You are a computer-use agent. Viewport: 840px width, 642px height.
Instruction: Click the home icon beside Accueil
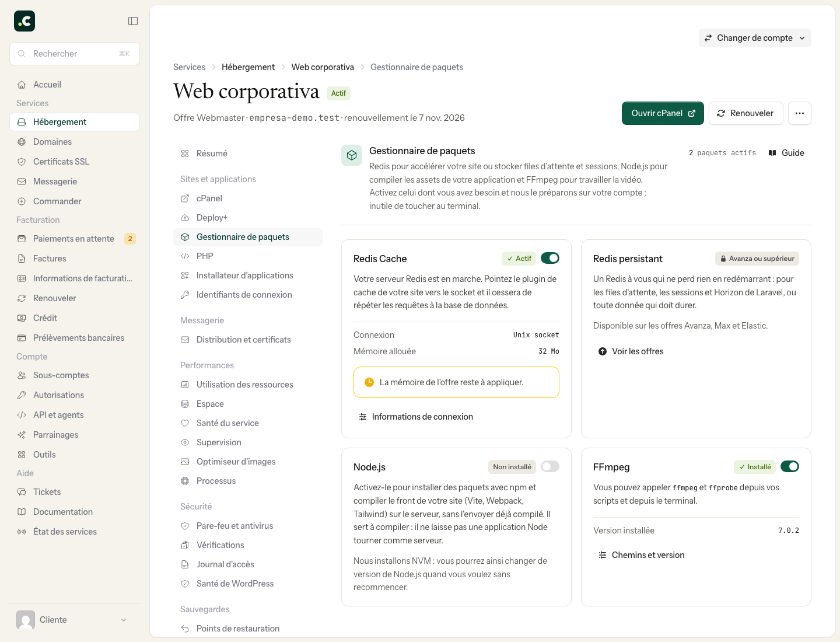click(22, 85)
